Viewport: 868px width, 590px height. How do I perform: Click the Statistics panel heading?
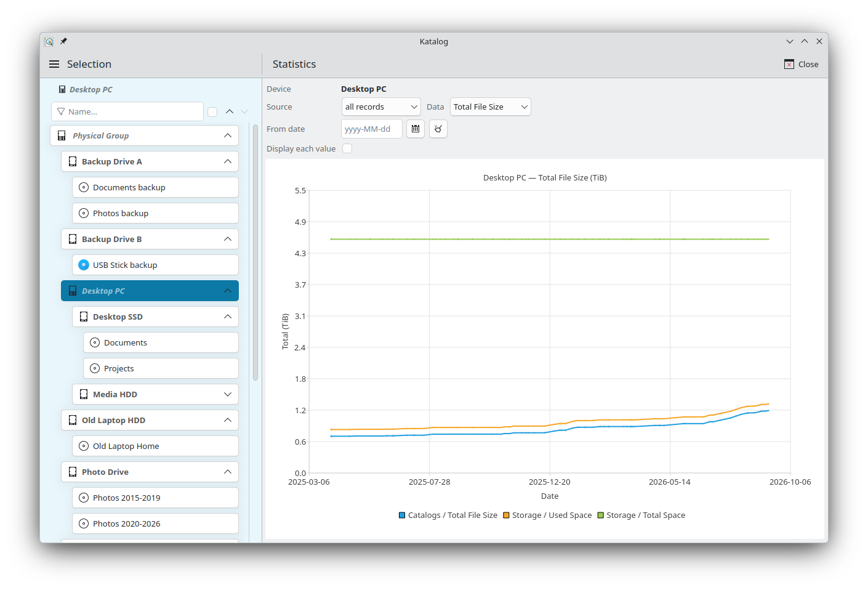point(294,64)
